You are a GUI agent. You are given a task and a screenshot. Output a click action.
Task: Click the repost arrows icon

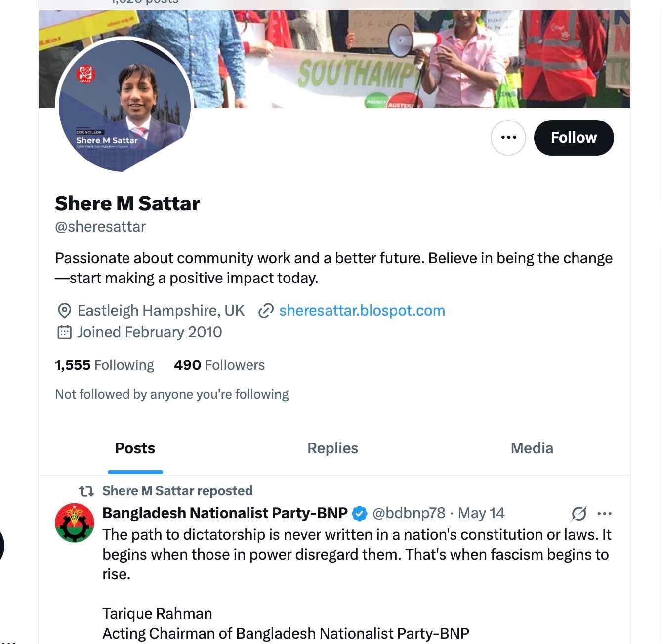coord(86,491)
